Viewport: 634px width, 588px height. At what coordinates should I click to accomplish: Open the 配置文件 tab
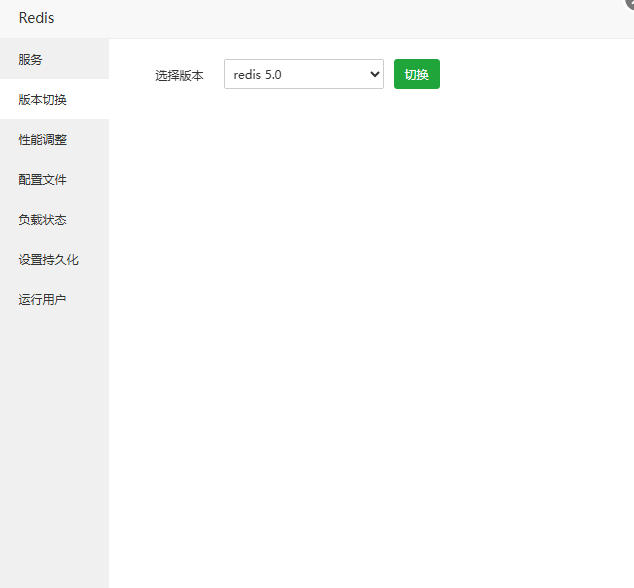pyautogui.click(x=54, y=179)
